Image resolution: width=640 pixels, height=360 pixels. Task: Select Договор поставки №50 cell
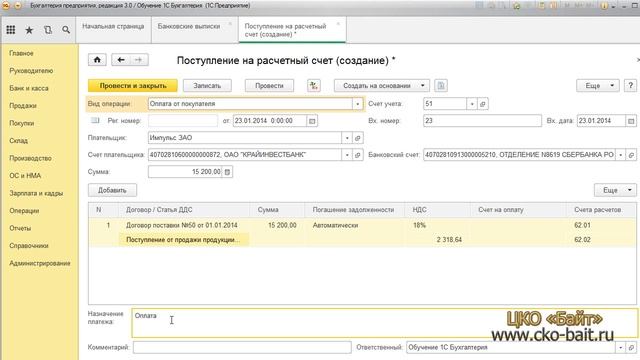(184, 225)
